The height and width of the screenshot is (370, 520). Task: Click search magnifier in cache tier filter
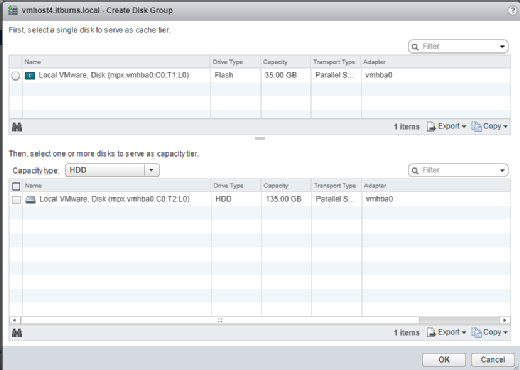tap(415, 47)
